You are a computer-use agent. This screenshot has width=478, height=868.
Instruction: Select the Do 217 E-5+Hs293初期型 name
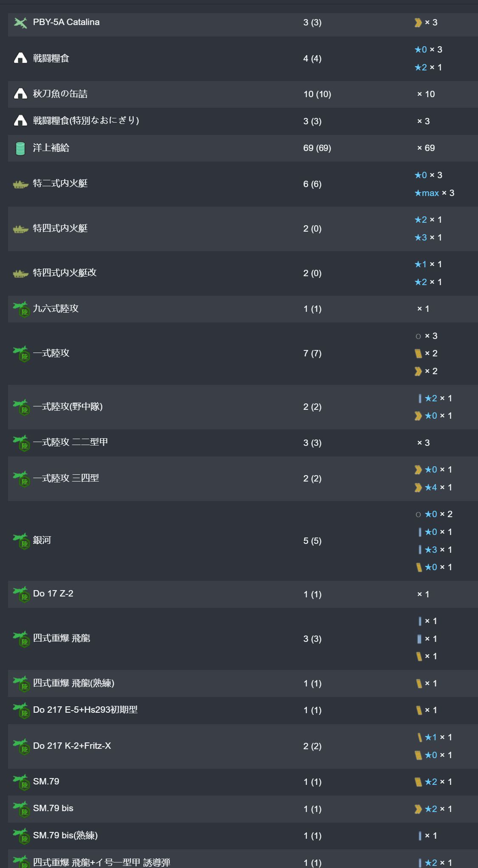click(85, 710)
